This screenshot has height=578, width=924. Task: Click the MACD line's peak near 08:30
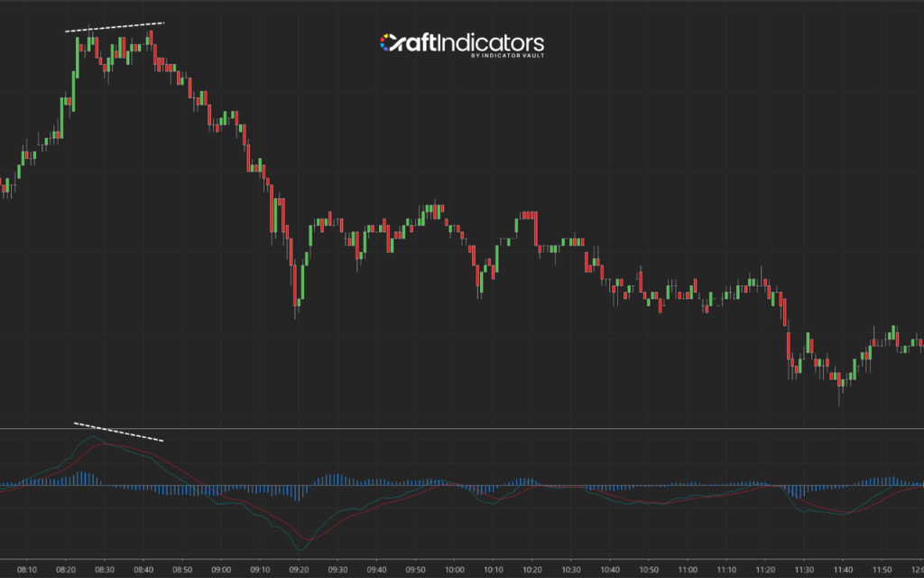(93, 436)
